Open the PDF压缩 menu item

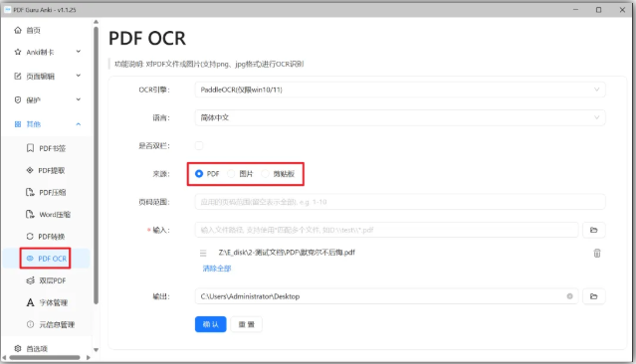tap(53, 193)
